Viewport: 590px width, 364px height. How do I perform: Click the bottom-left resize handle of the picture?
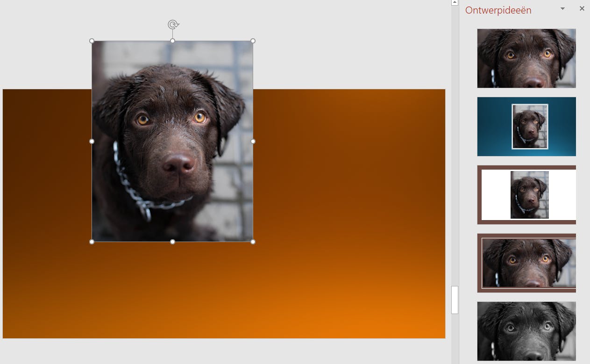[x=92, y=242]
